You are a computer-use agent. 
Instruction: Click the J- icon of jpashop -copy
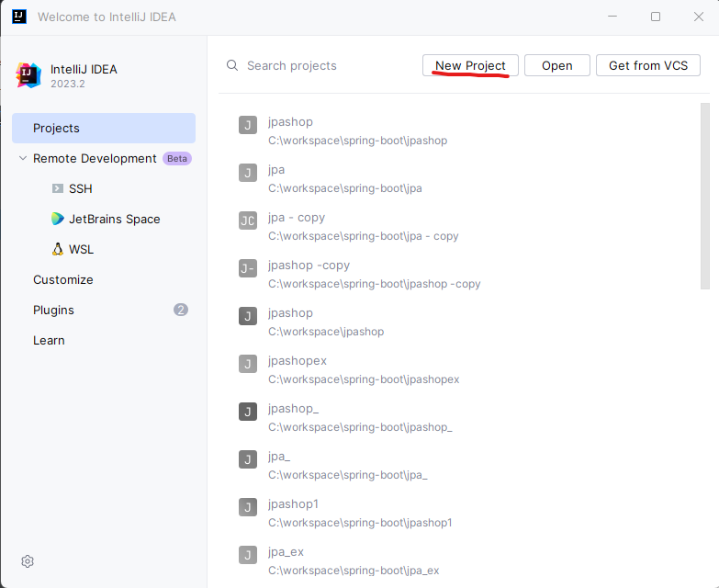coord(248,268)
